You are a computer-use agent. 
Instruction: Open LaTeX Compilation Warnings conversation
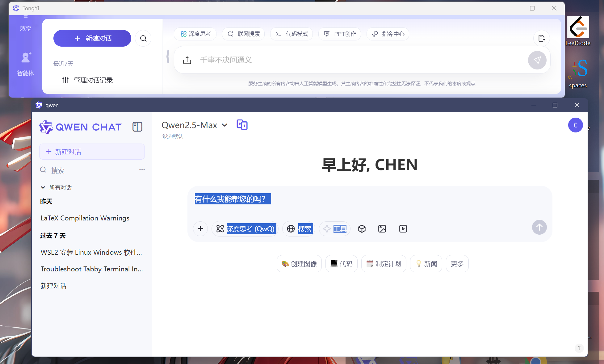(x=85, y=218)
